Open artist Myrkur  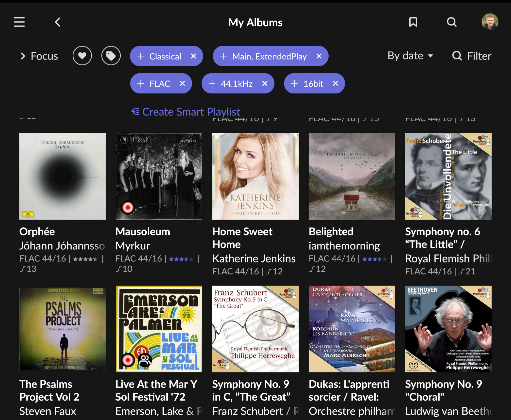[133, 246]
